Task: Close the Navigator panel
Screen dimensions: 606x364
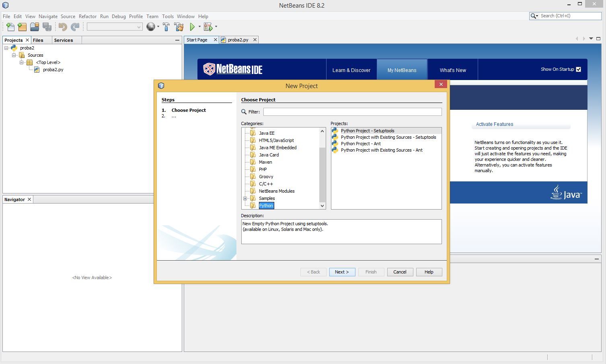Action: [x=29, y=199]
